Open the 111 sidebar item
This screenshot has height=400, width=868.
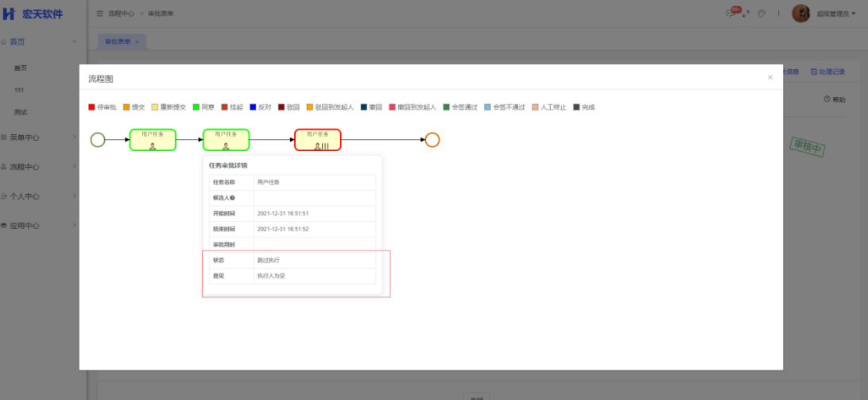tap(19, 90)
